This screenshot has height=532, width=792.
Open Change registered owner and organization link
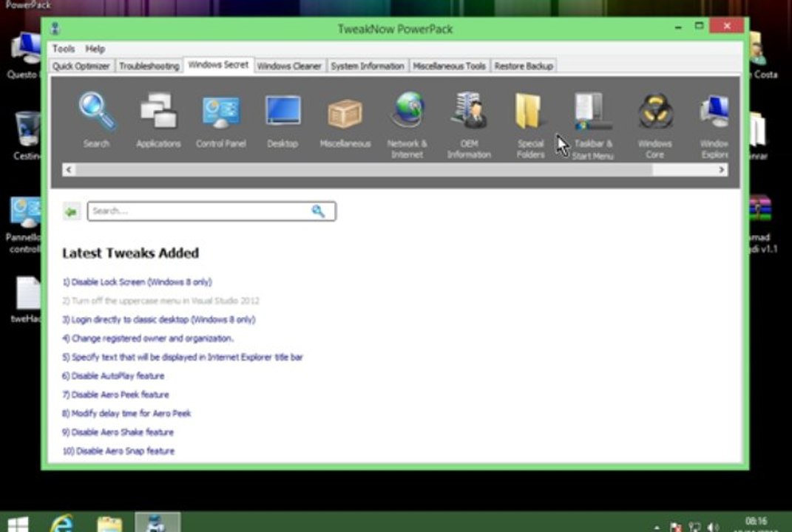coord(147,338)
